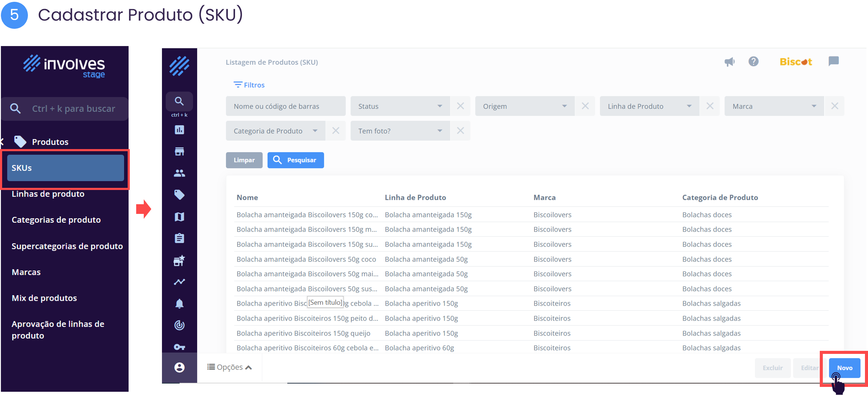Viewport: 868px width, 396px height.
Task: Open Supercategorias de produto menu item
Action: click(x=67, y=246)
